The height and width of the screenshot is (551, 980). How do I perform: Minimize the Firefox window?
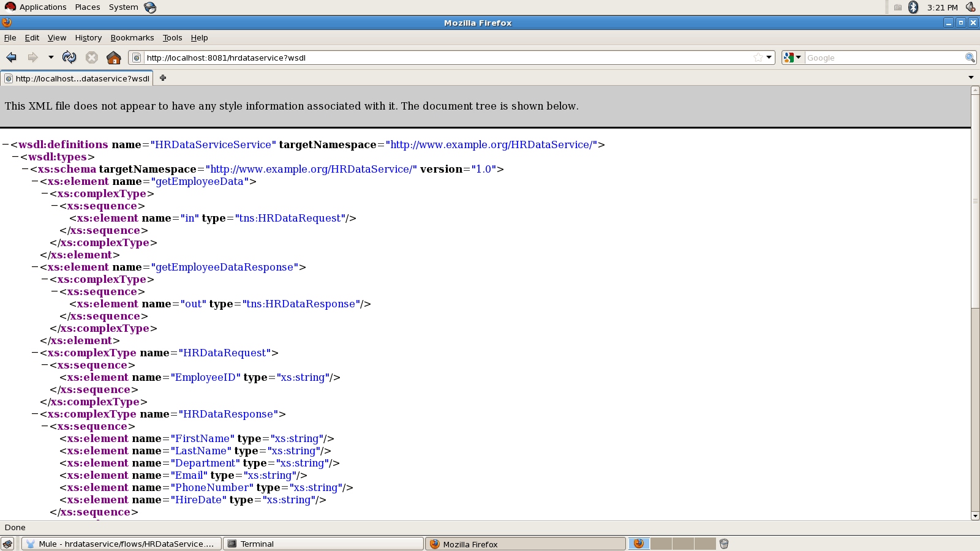point(949,23)
